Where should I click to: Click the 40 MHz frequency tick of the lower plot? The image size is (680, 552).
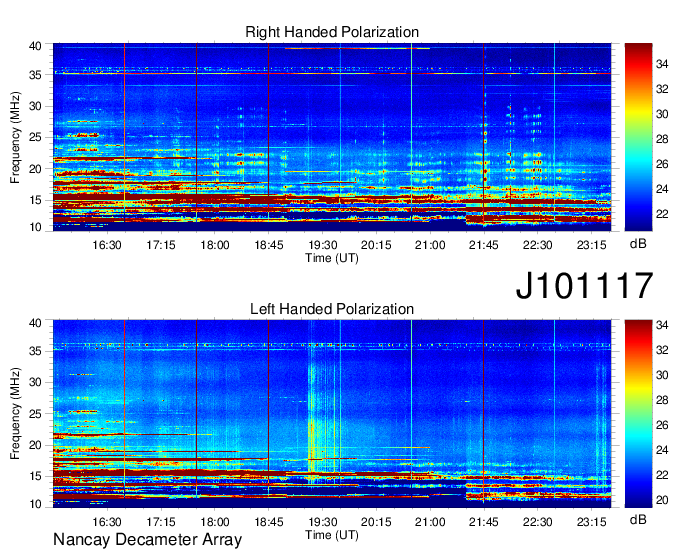pos(35,323)
